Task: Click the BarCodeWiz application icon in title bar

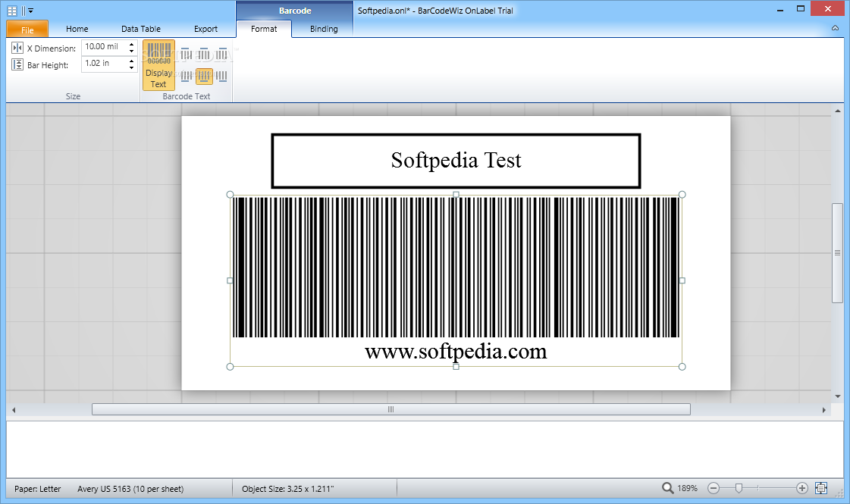Action: pyautogui.click(x=12, y=11)
